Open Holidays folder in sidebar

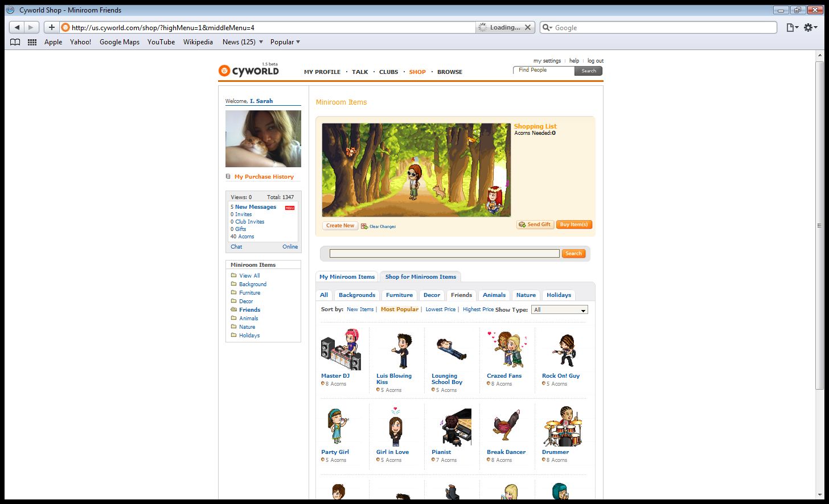coord(249,336)
